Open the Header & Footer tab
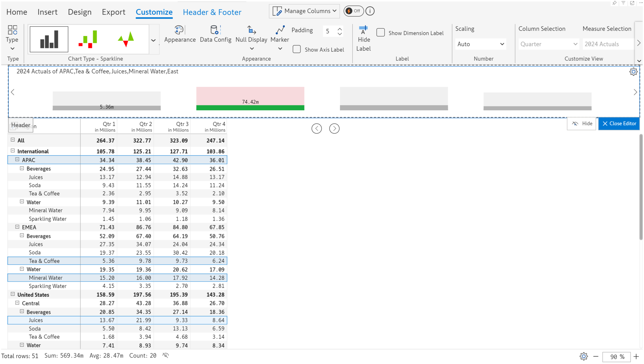644x364 pixels. click(x=212, y=12)
